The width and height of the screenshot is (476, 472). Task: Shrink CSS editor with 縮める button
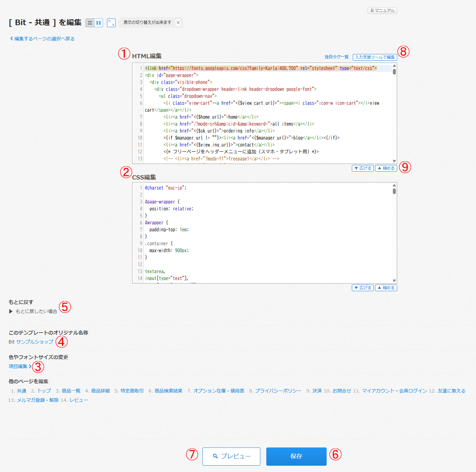(386, 288)
